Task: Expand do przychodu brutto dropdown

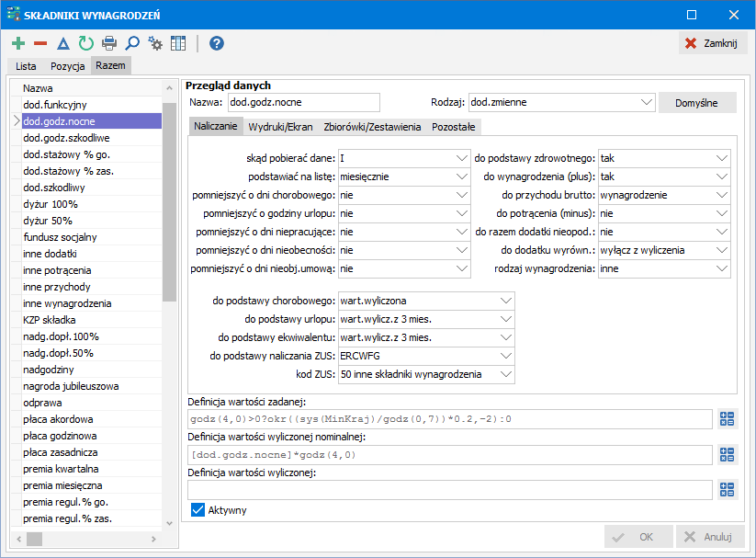Action: (x=722, y=195)
